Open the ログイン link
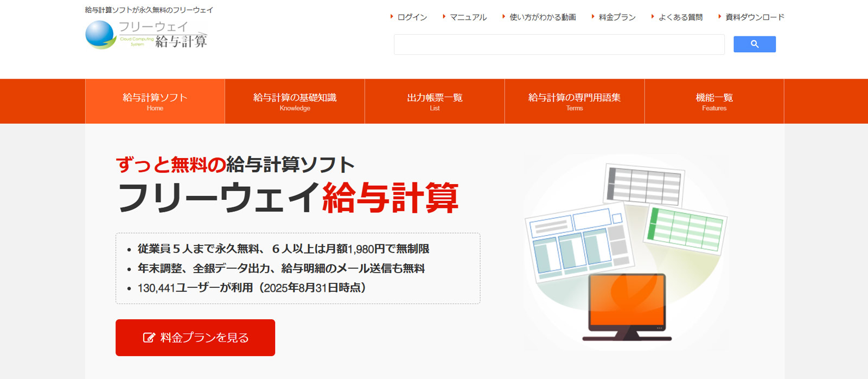 [412, 17]
